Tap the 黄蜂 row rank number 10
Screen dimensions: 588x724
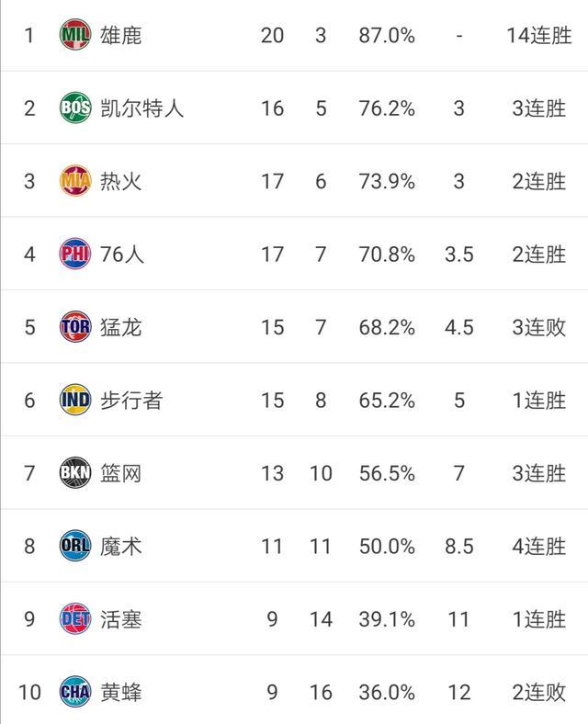29,692
